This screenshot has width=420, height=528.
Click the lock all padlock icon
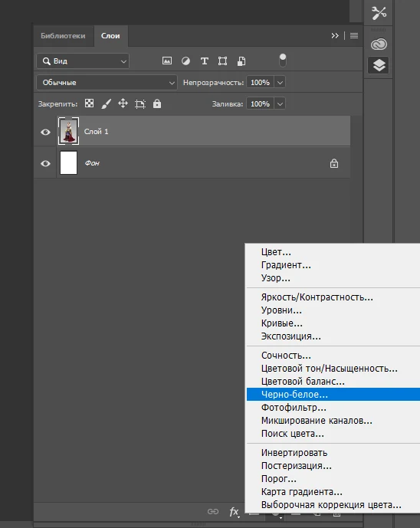click(x=157, y=103)
